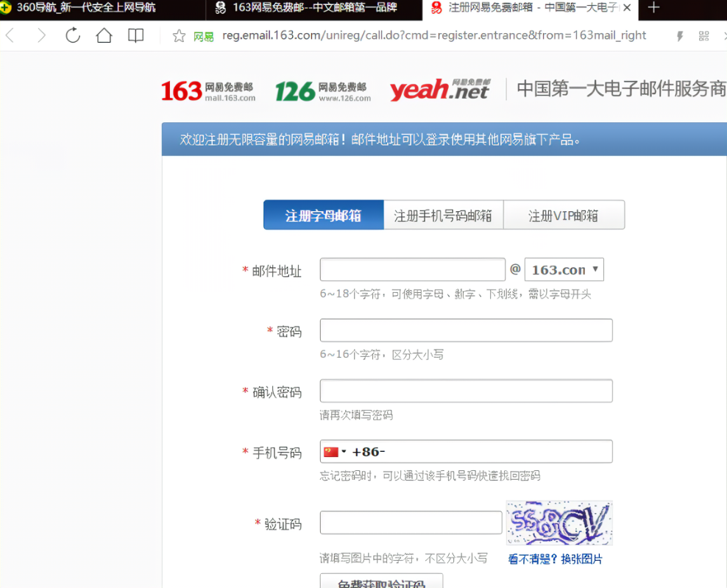Click the address bar URL
The image size is (727, 588).
click(x=434, y=35)
